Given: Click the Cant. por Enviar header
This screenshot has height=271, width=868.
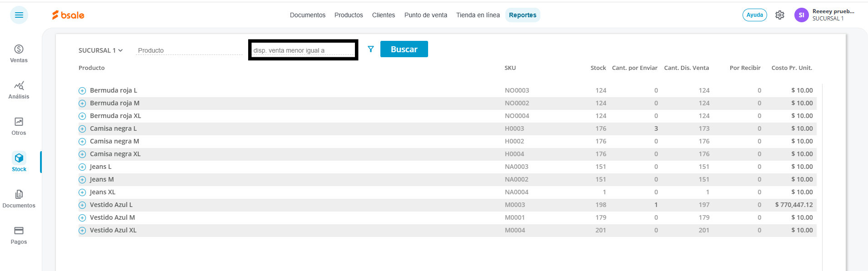Looking at the screenshot, I should pos(634,68).
